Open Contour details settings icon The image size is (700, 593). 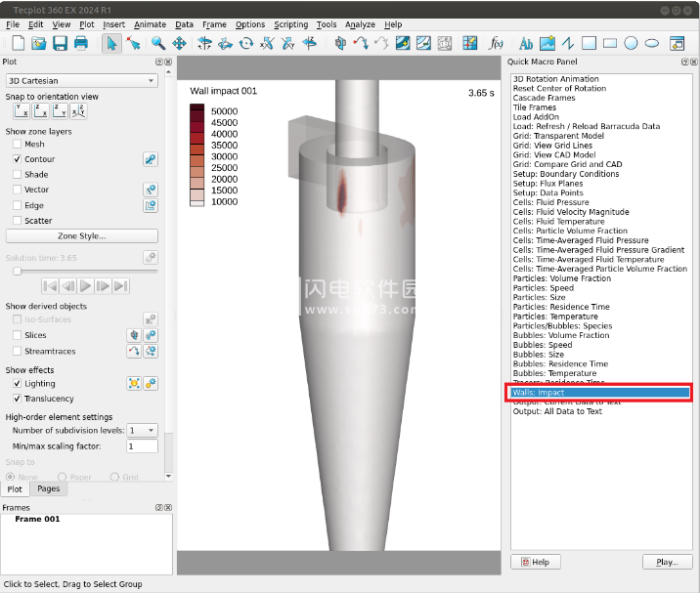pos(151,159)
